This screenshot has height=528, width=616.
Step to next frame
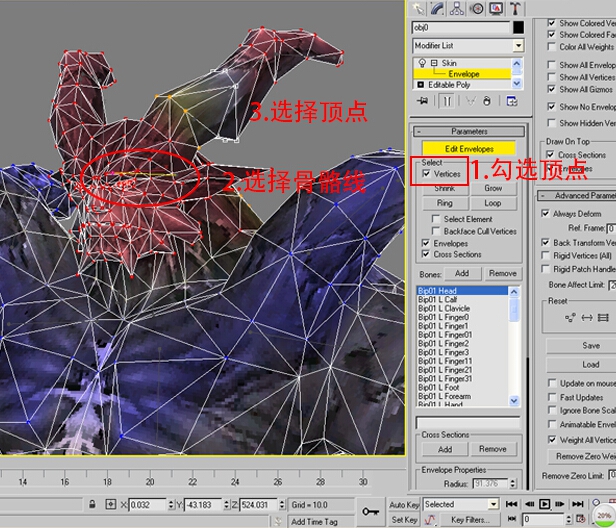pos(559,504)
